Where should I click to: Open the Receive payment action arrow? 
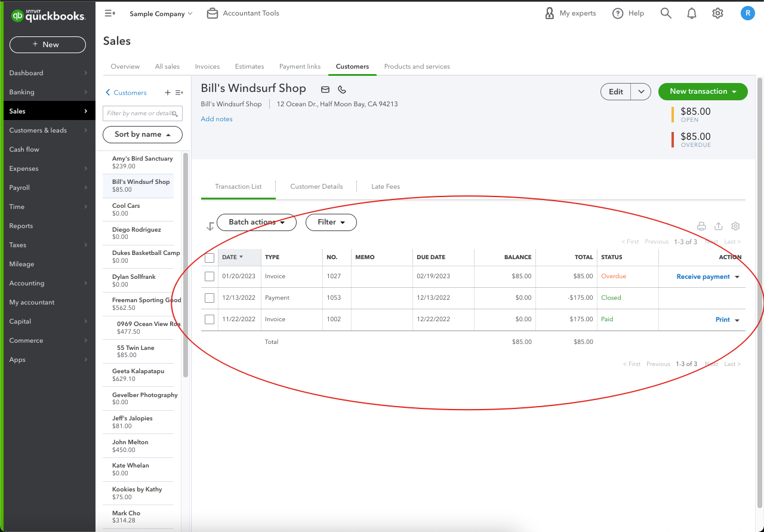coord(737,277)
